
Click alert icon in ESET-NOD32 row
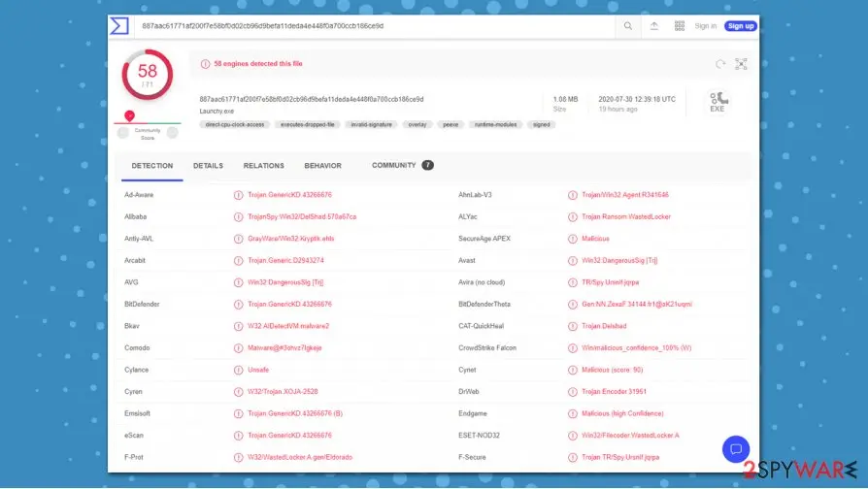tap(573, 436)
